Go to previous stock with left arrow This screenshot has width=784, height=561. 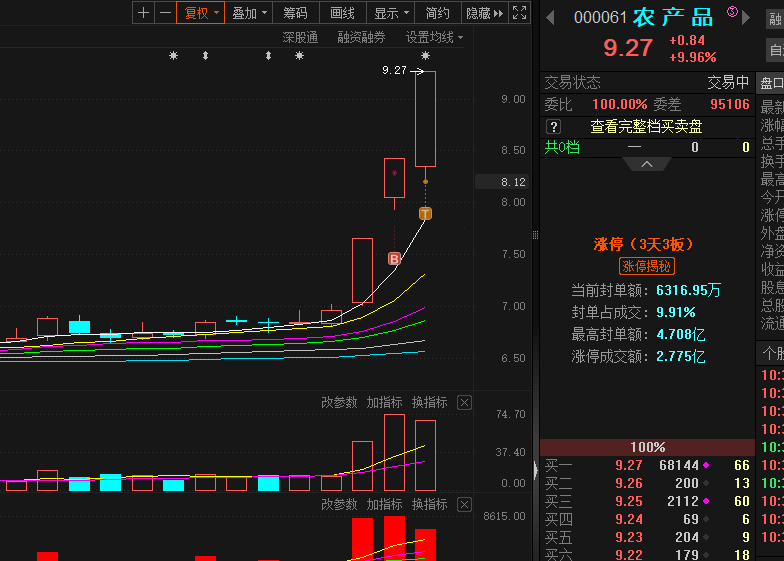click(550, 18)
